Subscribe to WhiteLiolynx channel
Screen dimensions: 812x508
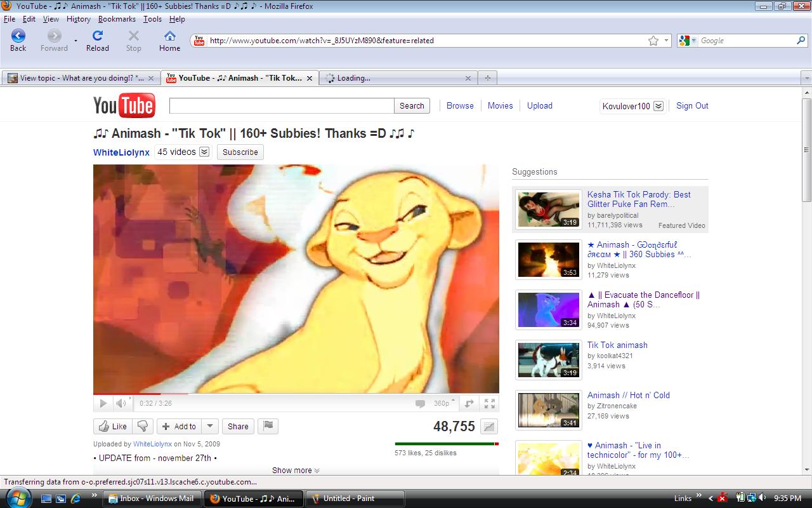240,152
